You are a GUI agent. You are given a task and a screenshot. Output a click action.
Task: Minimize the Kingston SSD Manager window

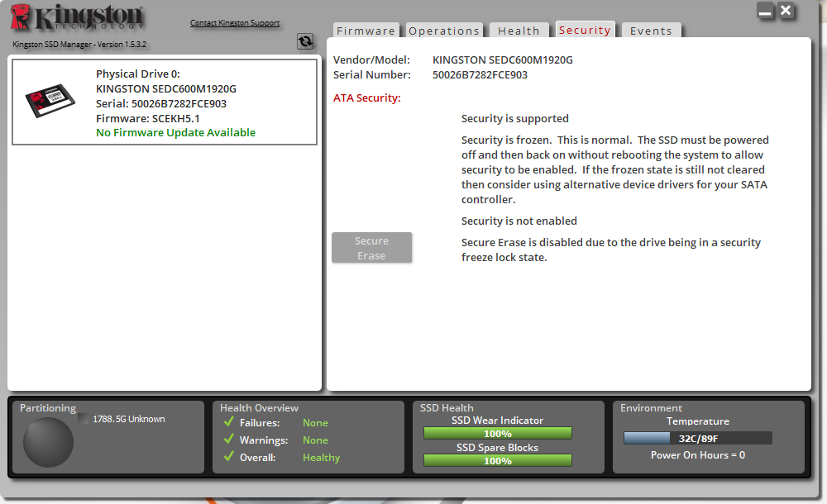click(x=765, y=11)
